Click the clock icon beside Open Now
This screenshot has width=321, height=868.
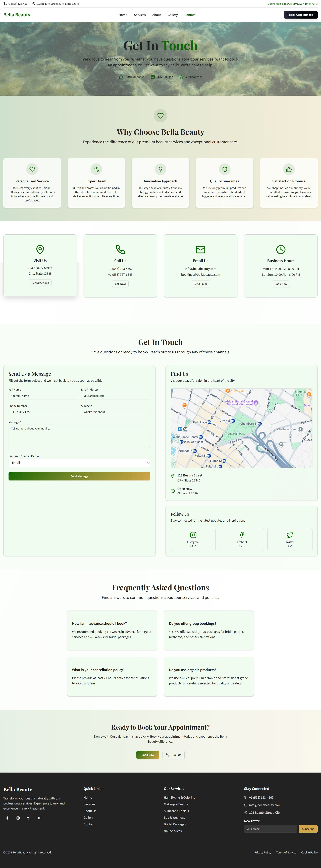click(173, 491)
